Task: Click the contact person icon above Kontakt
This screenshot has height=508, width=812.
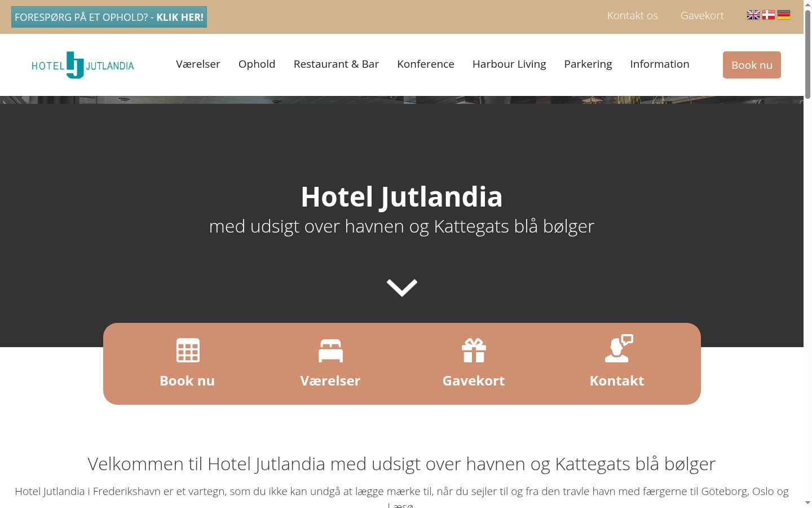Action: coord(619,348)
